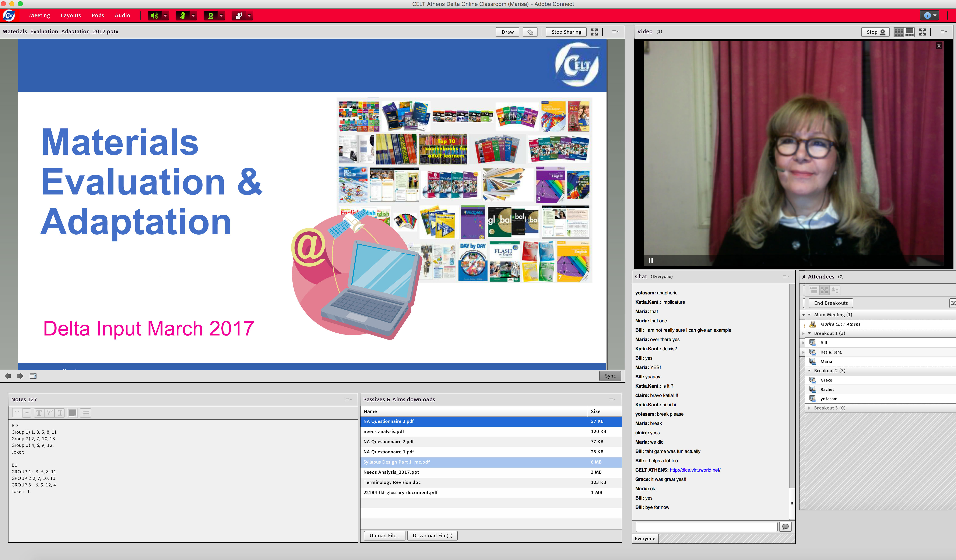Toggle the slide sidebar icon

click(x=33, y=376)
